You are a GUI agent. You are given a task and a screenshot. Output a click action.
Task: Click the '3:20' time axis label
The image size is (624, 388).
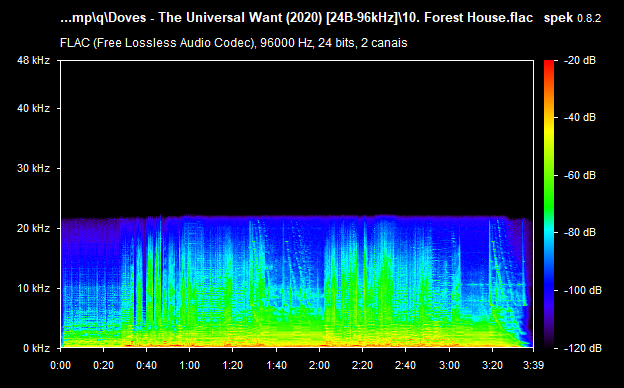(x=492, y=365)
